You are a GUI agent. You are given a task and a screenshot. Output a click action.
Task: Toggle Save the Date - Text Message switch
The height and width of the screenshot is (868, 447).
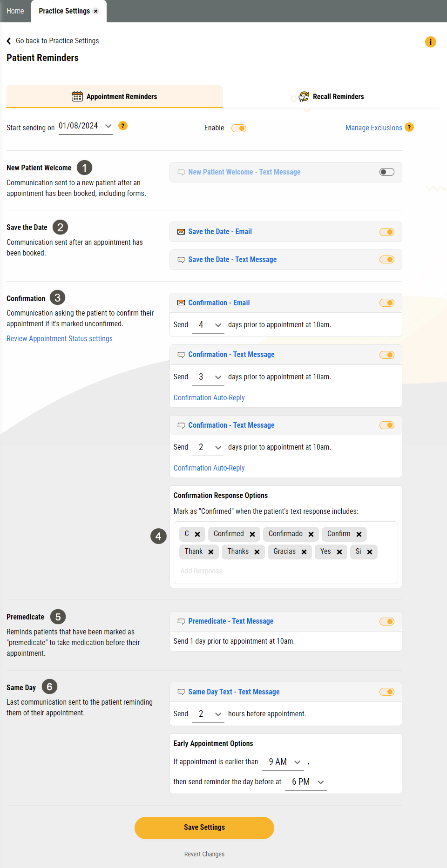387,260
